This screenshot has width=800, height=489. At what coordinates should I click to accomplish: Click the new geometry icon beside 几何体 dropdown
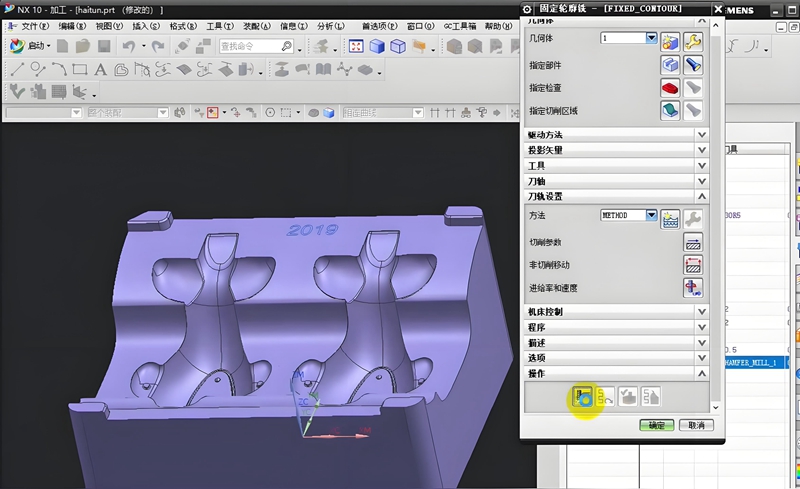(x=670, y=40)
